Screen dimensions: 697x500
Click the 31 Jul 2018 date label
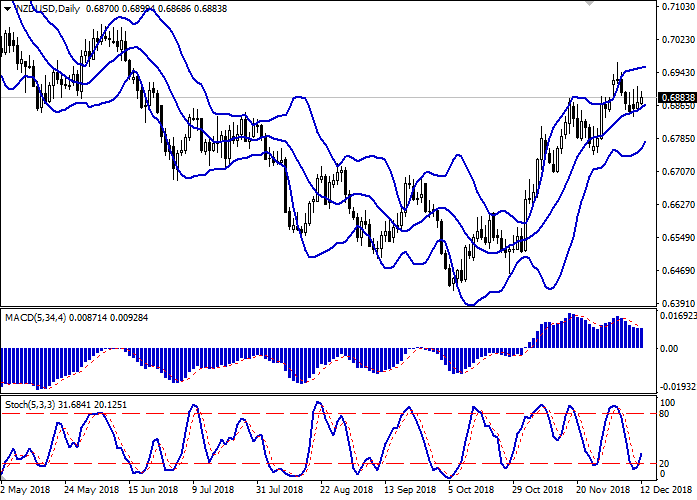click(x=279, y=490)
